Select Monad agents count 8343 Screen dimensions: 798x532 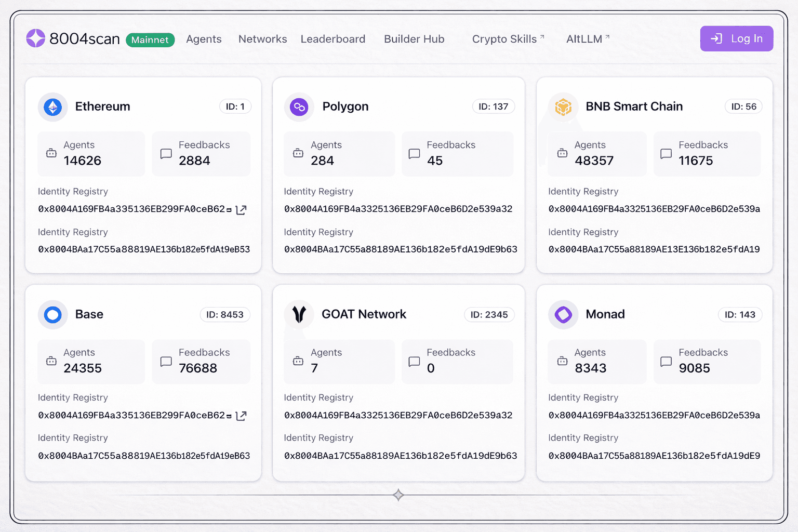coord(591,368)
